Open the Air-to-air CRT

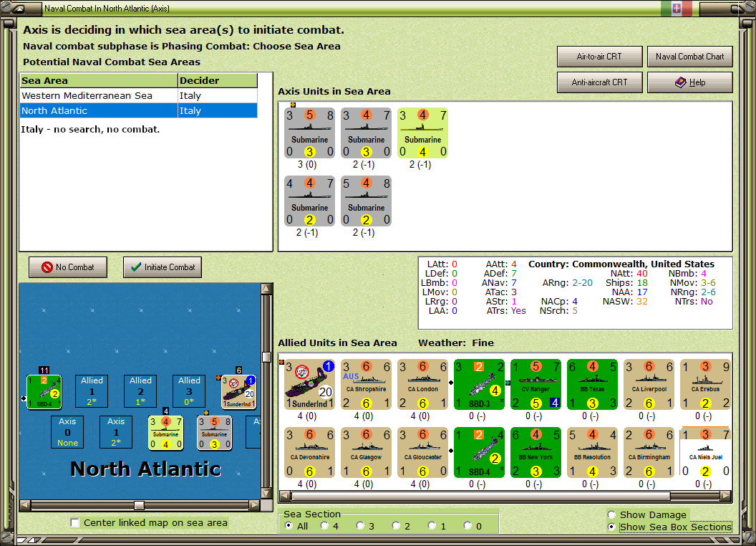(599, 57)
